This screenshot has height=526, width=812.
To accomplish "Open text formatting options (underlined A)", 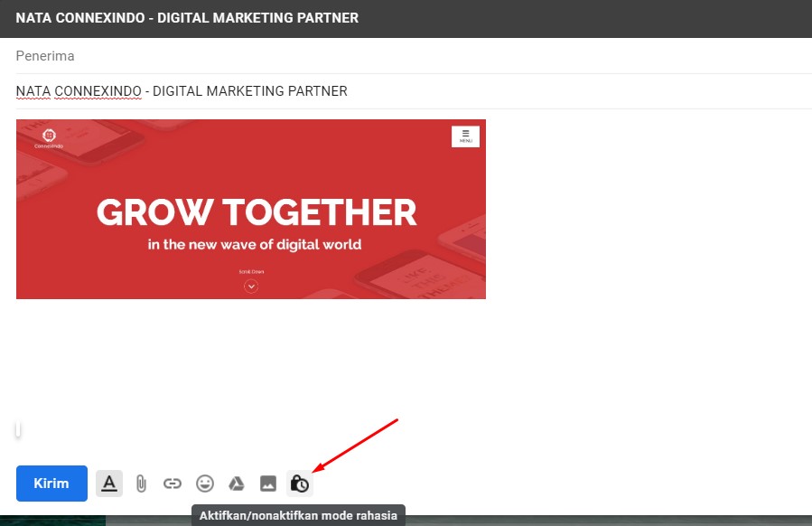I will coord(109,483).
